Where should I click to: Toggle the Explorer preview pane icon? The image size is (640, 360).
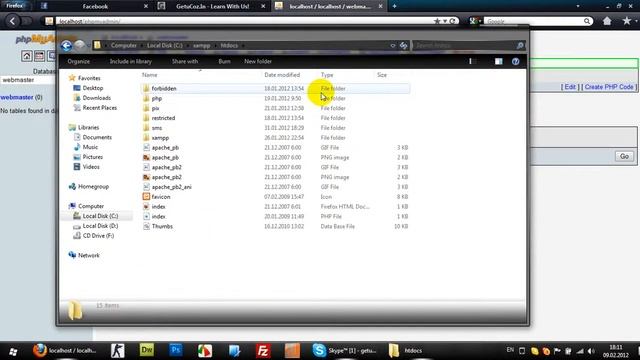[x=498, y=61]
